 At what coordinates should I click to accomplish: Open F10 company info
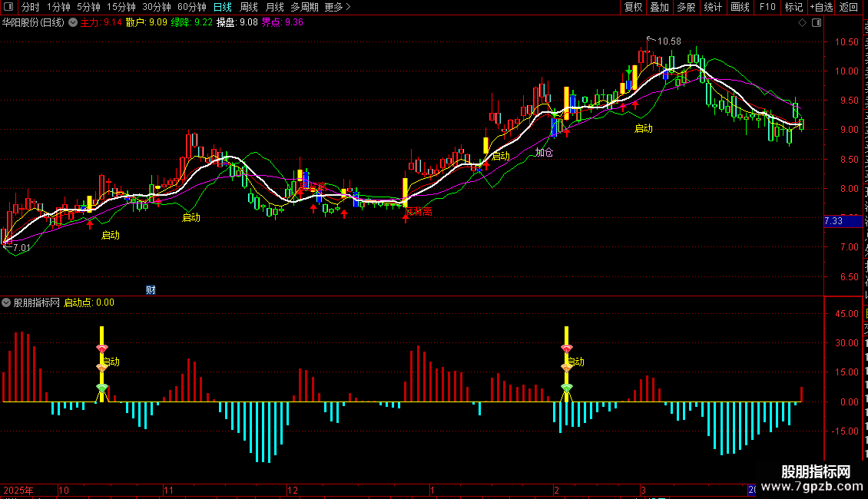point(767,7)
